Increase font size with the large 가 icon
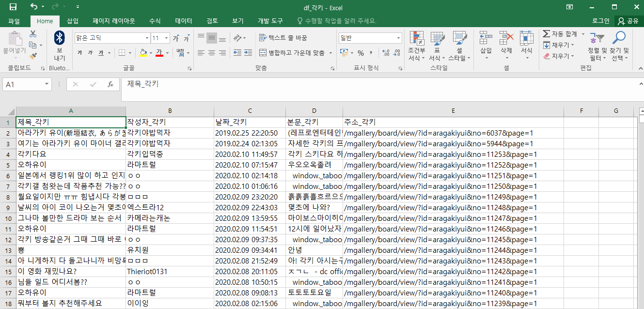This screenshot has height=309, width=644. click(176, 38)
